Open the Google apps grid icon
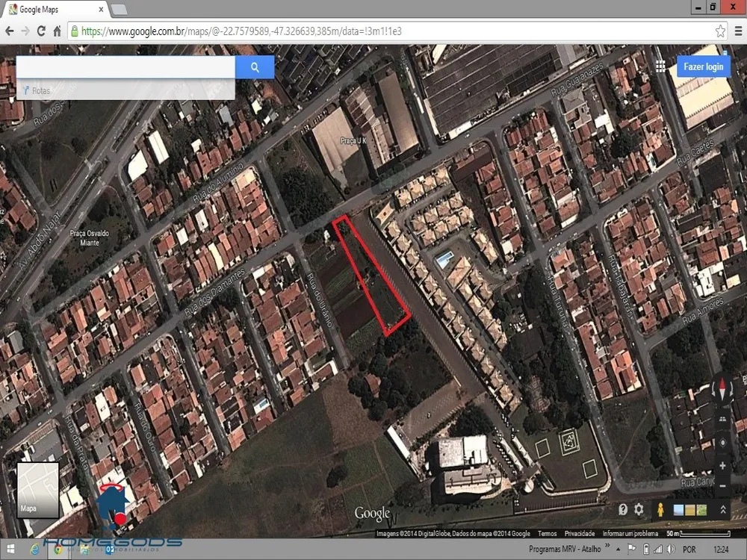Screen dimensions: 747x560 click(660, 66)
